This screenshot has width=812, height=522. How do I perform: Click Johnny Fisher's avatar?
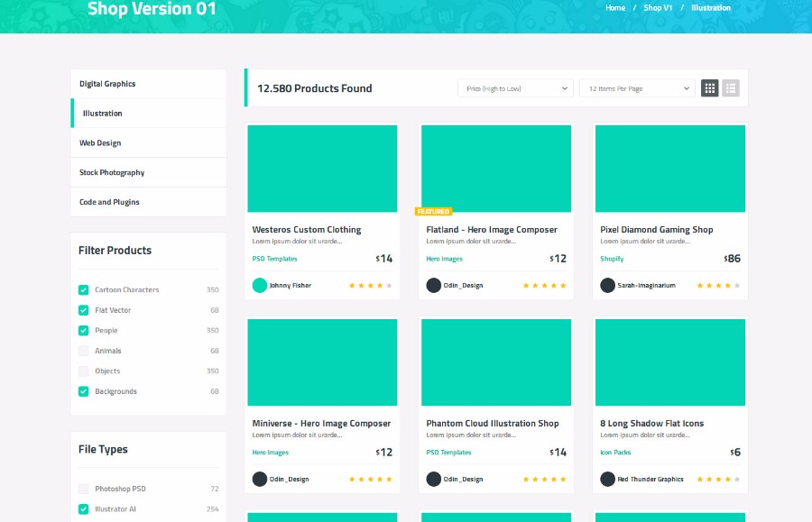(260, 285)
